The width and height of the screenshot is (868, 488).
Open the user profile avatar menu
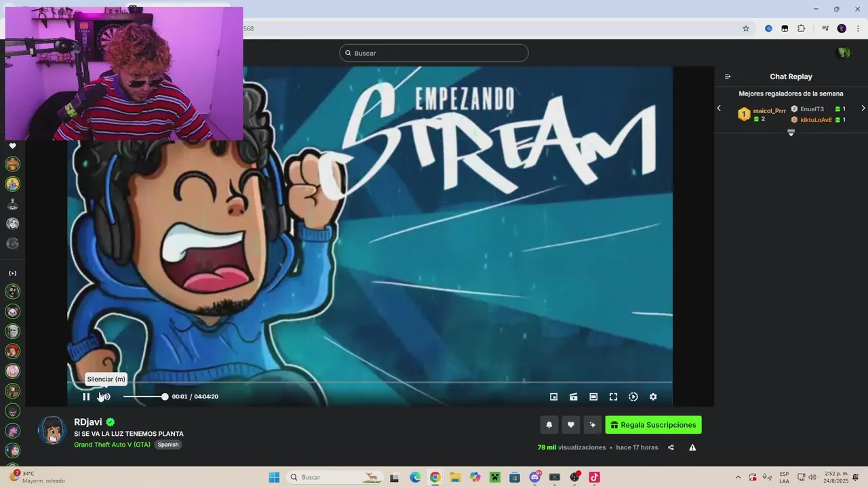844,53
